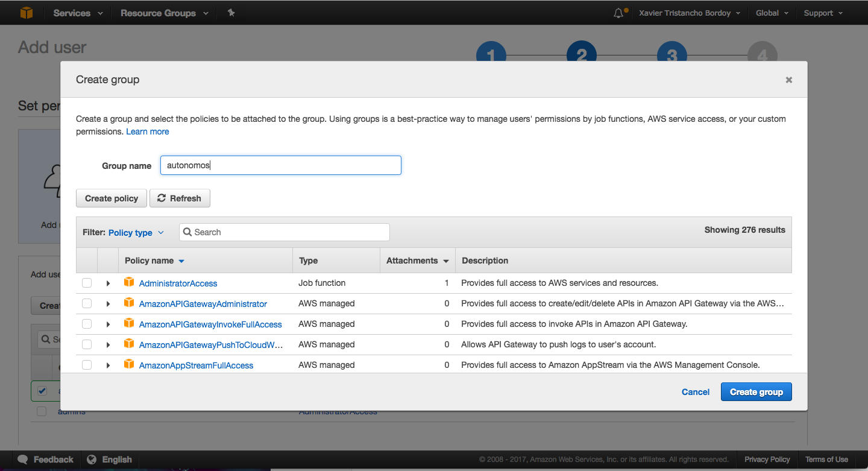Check the AmazonAppStreamFullAccess checkbox
The width and height of the screenshot is (868, 471).
pyautogui.click(x=87, y=365)
